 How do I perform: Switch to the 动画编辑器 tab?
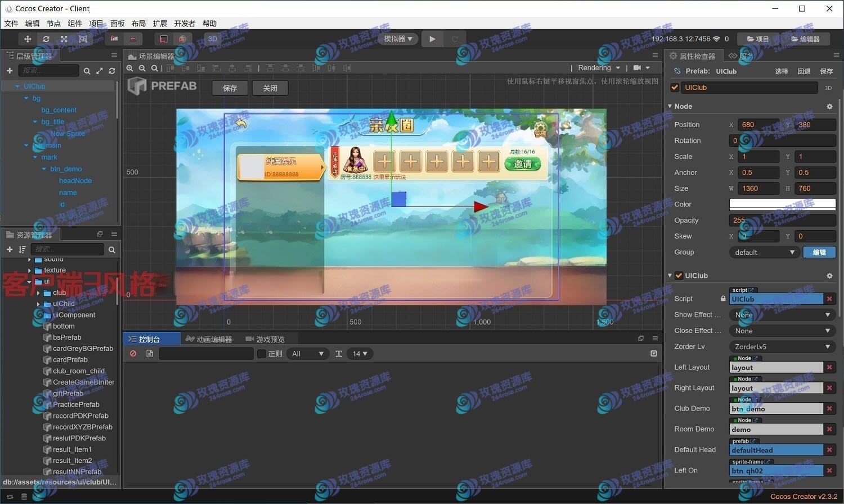[209, 339]
